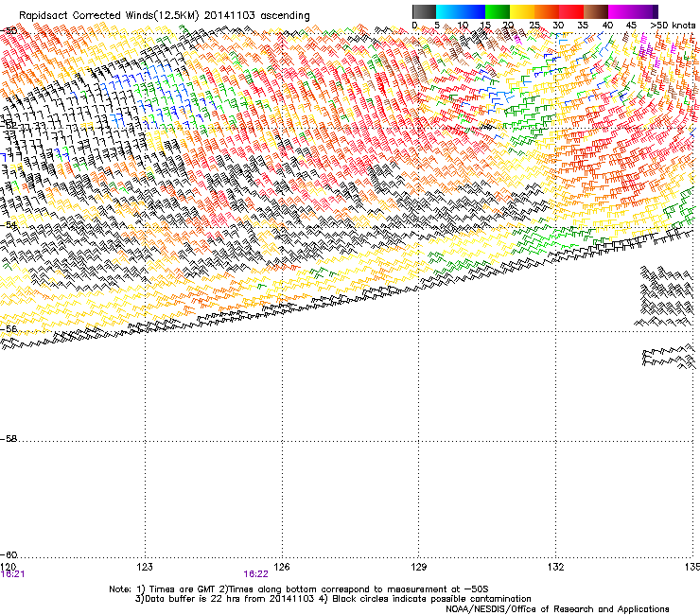Click the longitude label '135'
The height and width of the screenshot is (615, 700).
692,567
